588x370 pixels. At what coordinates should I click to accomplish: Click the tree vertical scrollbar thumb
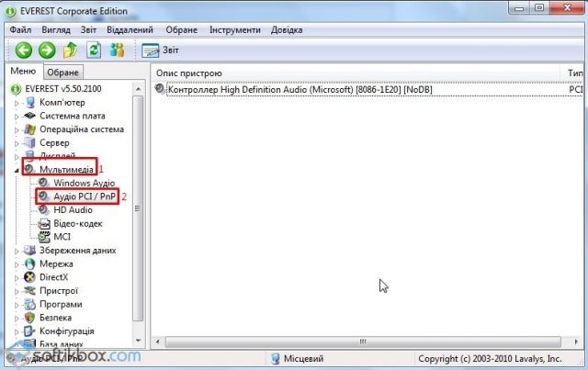(x=138, y=208)
